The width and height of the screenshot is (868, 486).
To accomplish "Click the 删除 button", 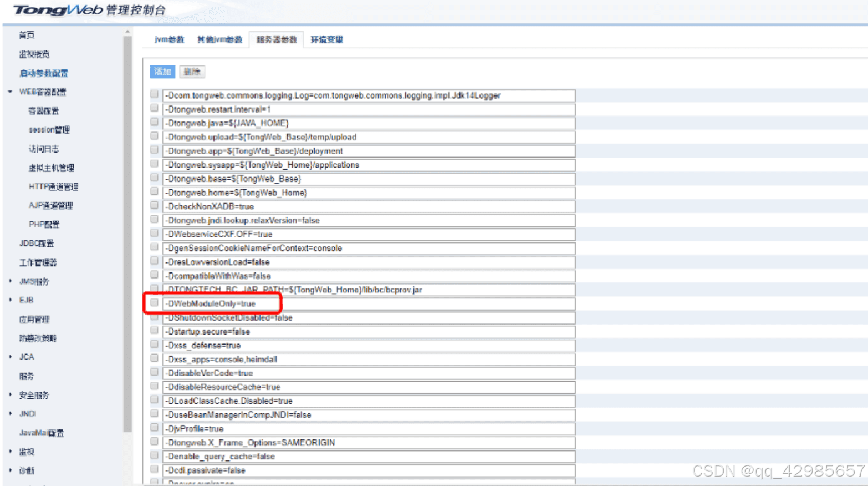I will [192, 72].
